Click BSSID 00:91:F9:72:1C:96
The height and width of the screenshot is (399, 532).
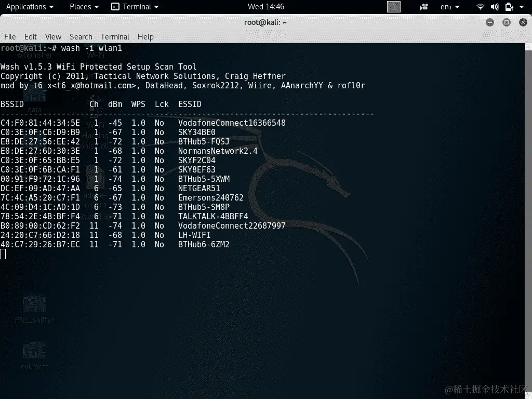pos(41,179)
